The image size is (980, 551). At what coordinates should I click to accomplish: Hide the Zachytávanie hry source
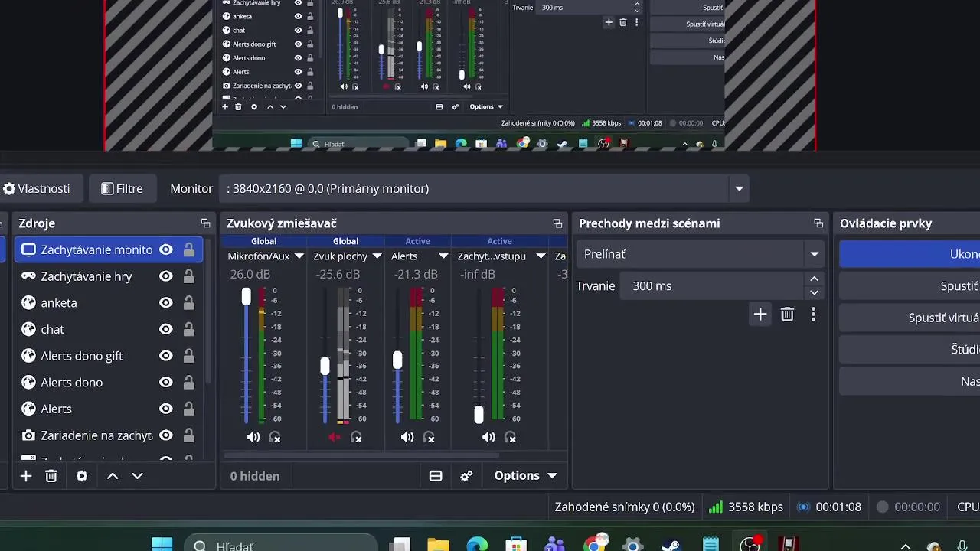[x=166, y=276]
